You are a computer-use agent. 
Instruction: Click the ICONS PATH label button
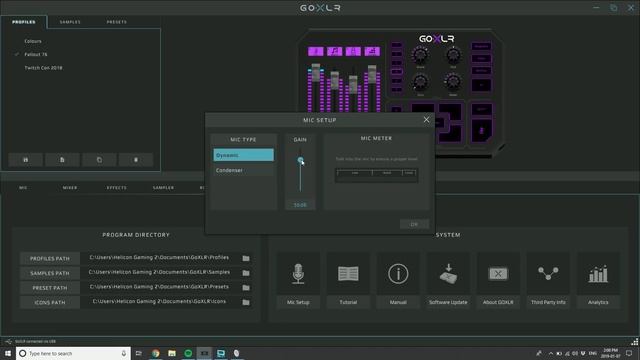50,302
